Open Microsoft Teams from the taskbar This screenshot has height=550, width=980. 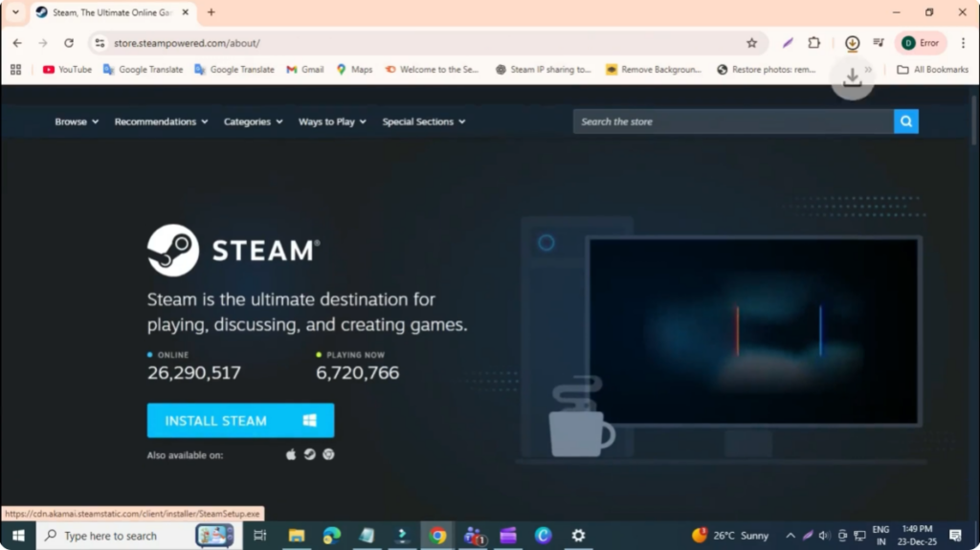coord(473,536)
